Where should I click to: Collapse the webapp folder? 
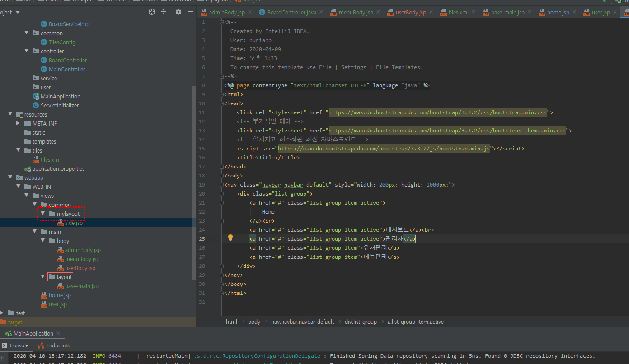(10, 177)
